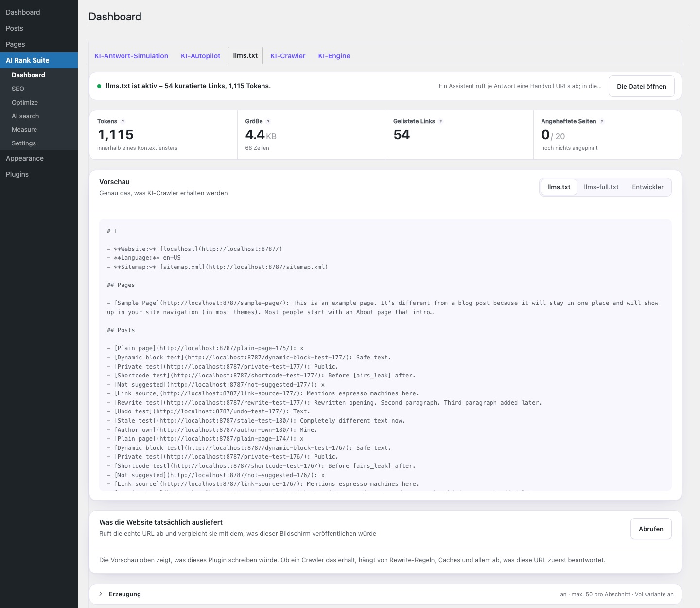The height and width of the screenshot is (608, 700).
Task: Open Dashboard in the top sidebar
Action: (x=39, y=12)
